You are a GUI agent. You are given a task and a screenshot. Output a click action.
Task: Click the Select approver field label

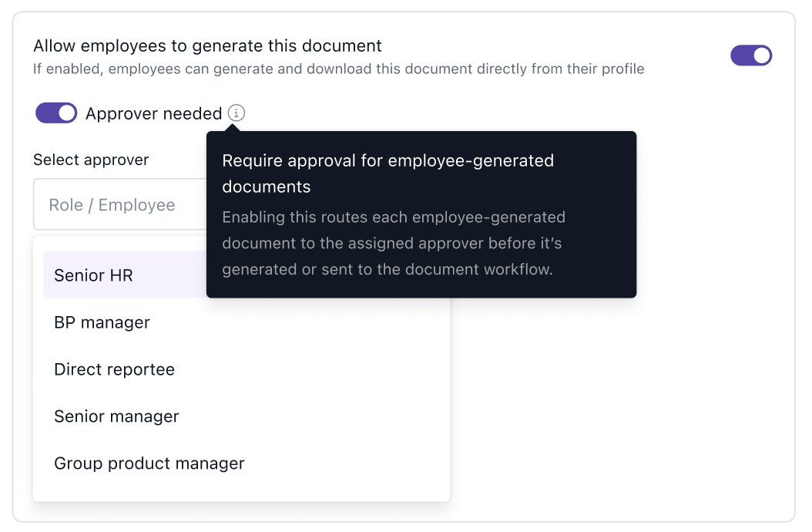click(91, 160)
